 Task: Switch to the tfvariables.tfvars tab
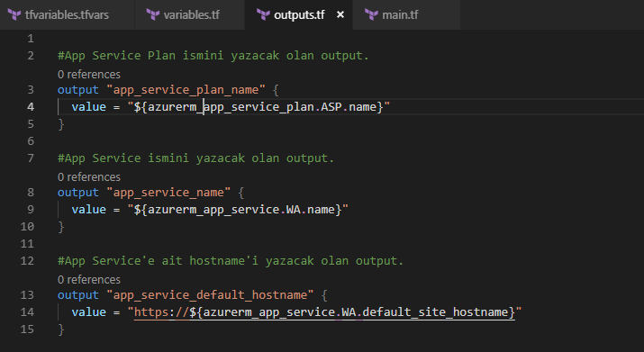point(67,14)
